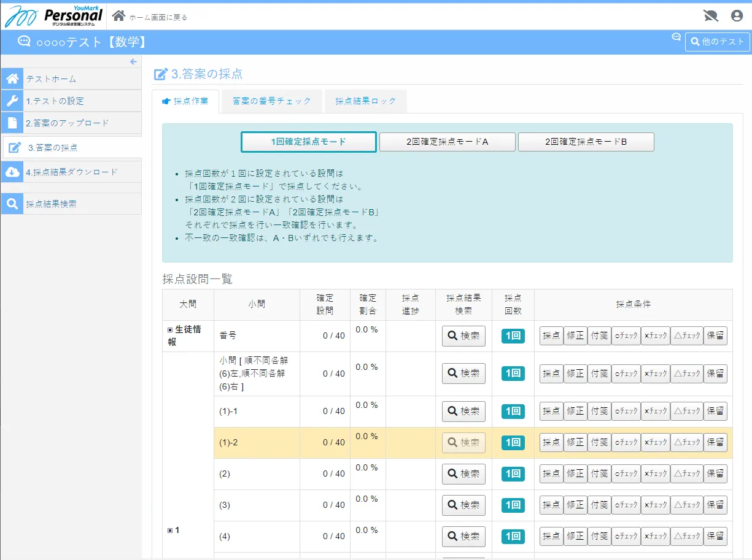Open the user account icon
752x560 pixels.
pos(737,16)
